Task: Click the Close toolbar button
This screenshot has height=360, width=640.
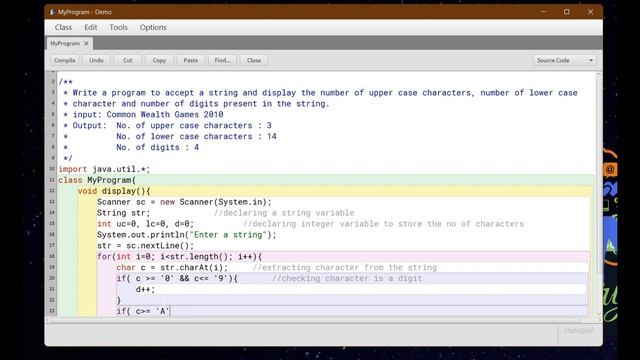Action: coord(254,60)
